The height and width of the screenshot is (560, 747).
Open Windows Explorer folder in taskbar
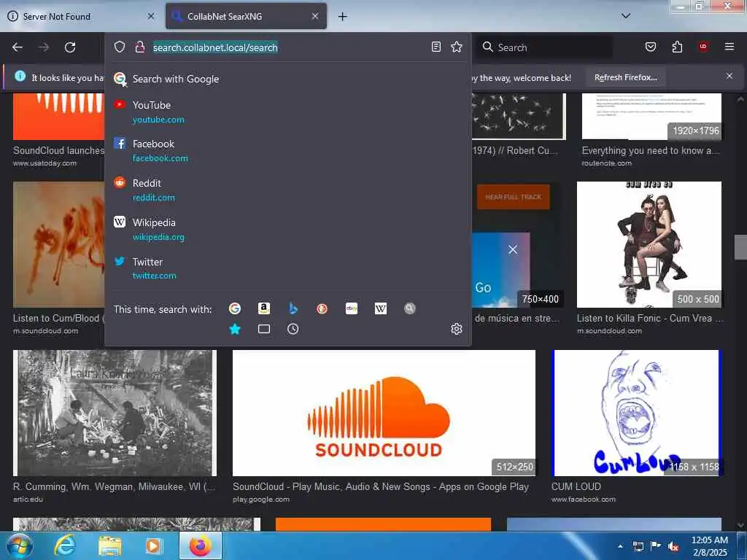[110, 545]
